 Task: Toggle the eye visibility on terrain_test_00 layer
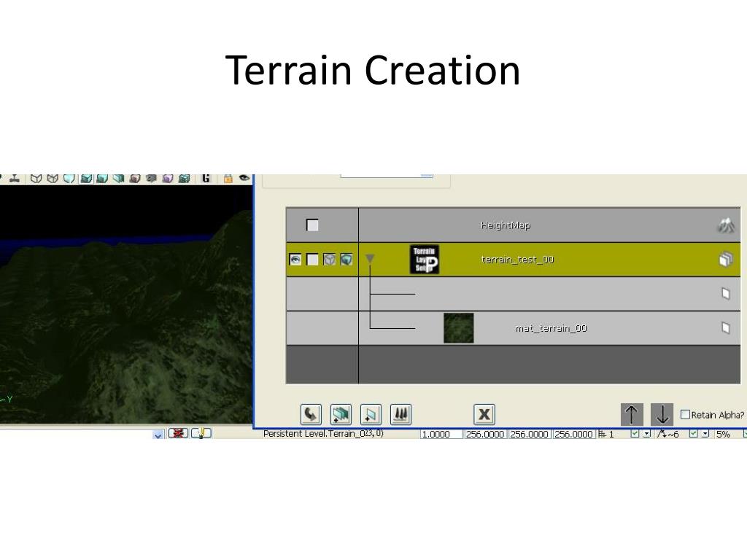[295, 260]
